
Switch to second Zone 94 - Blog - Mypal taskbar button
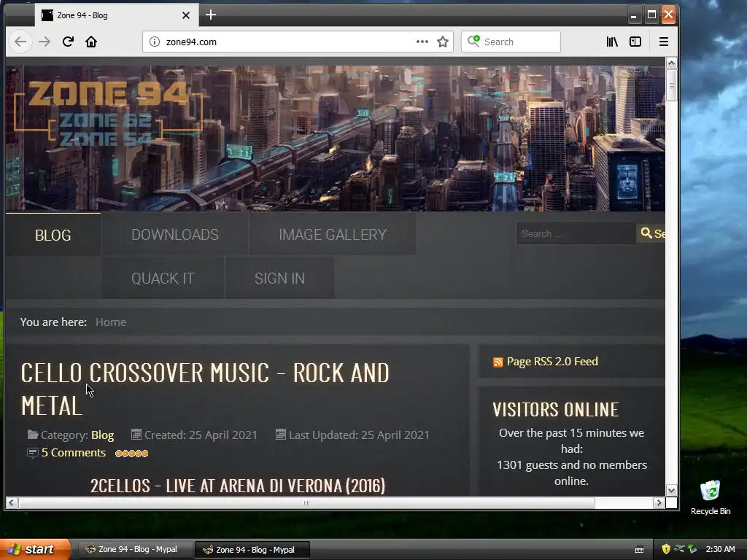click(x=252, y=550)
